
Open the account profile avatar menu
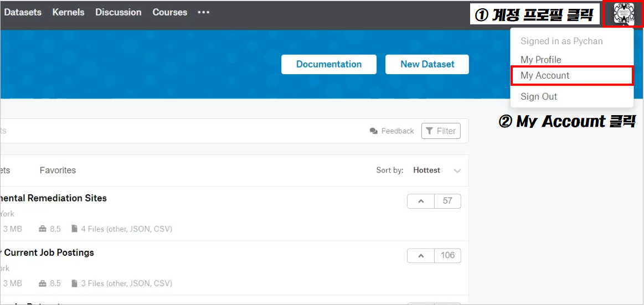(624, 13)
